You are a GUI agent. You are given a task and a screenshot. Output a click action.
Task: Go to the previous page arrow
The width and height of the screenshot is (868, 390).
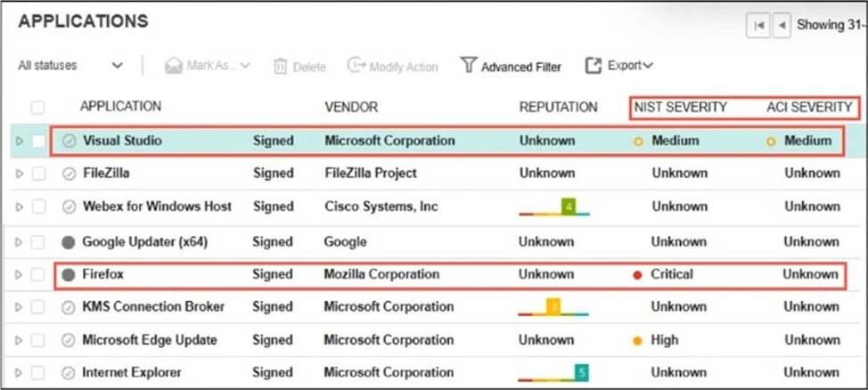point(782,26)
